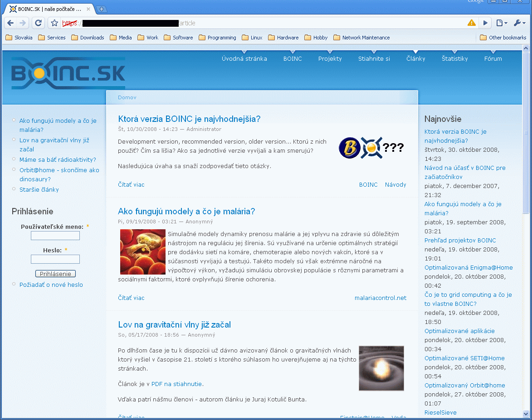Open the Services bookmarks folder
Viewport: 532px width, 420px height.
click(52, 38)
